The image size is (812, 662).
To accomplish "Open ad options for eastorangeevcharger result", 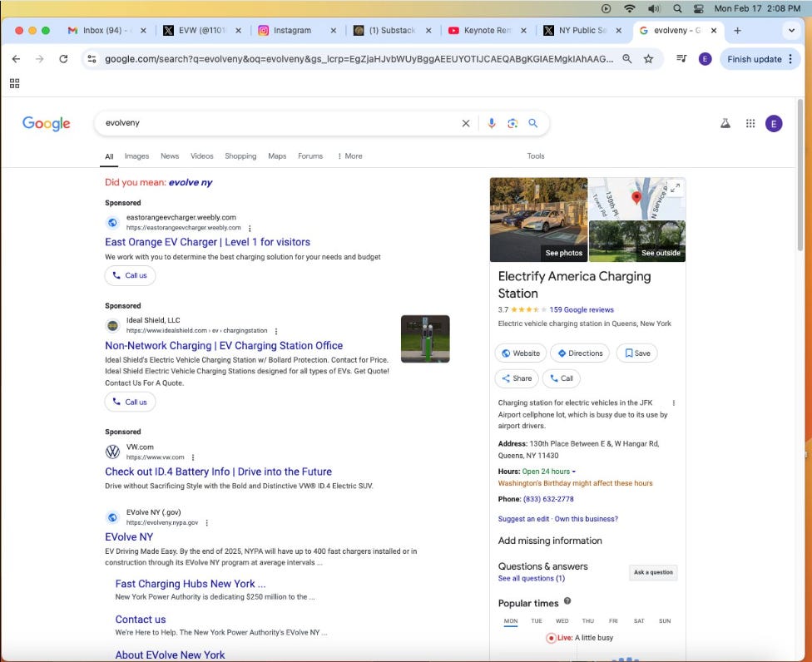I will pyautogui.click(x=250, y=228).
